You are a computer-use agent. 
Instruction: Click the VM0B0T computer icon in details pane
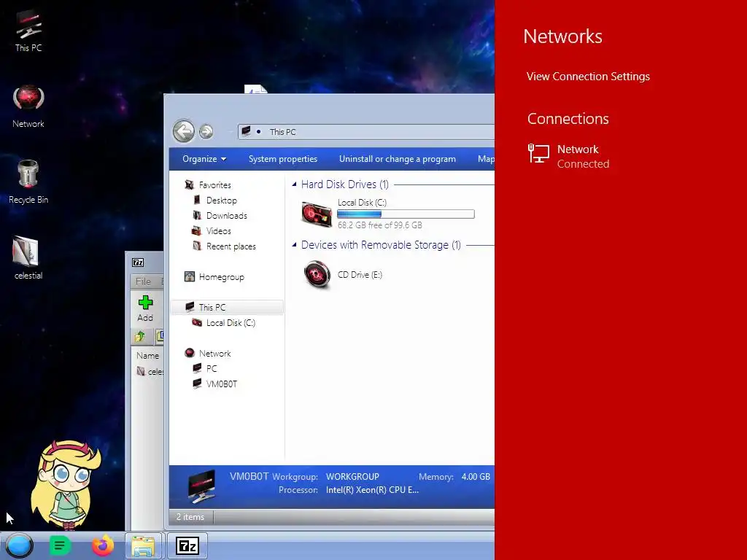[x=201, y=486]
